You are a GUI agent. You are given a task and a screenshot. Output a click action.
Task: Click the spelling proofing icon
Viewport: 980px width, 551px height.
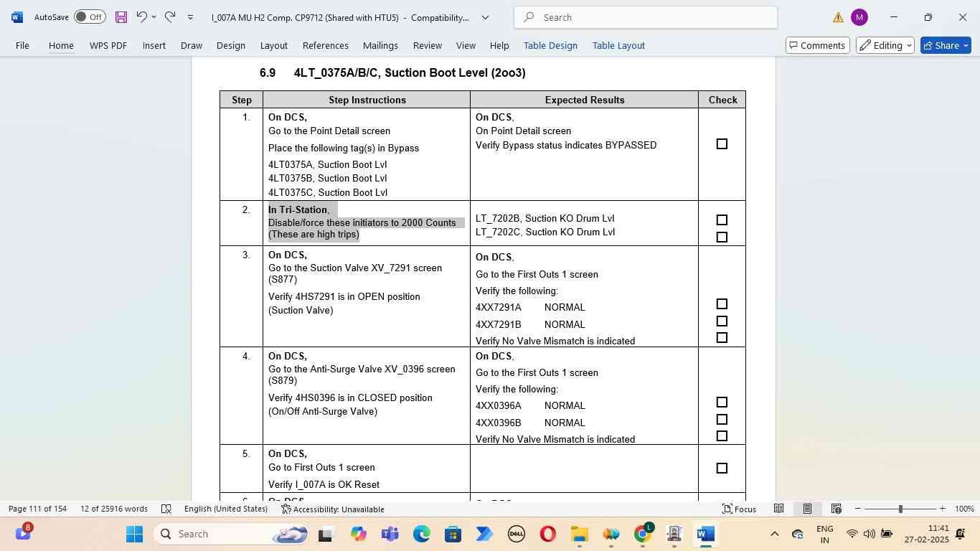[x=166, y=509]
